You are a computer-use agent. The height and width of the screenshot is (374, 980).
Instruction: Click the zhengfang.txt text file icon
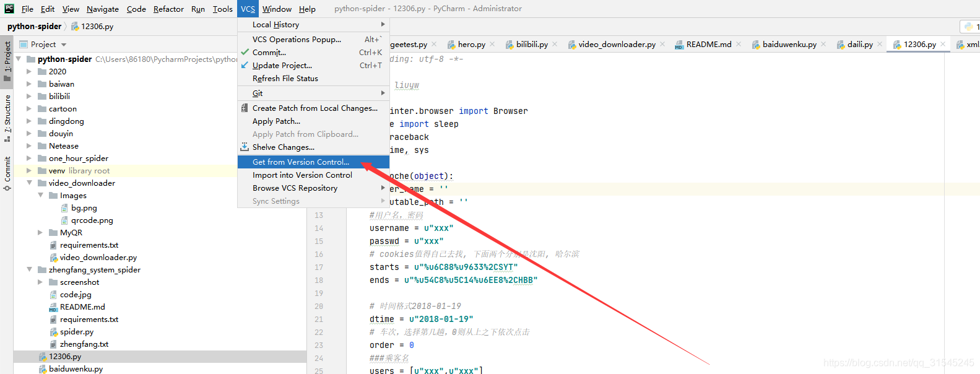coord(53,344)
